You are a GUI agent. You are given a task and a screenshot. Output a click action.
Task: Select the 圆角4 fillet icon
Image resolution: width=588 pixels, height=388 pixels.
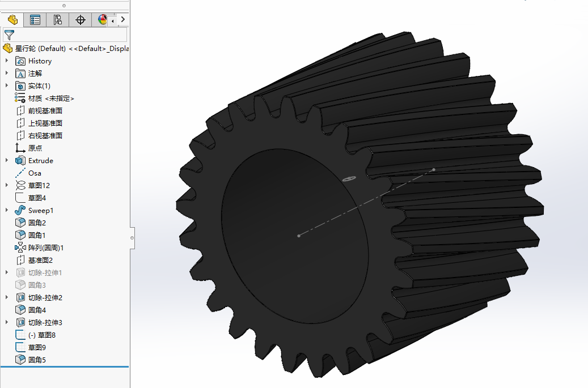point(20,310)
